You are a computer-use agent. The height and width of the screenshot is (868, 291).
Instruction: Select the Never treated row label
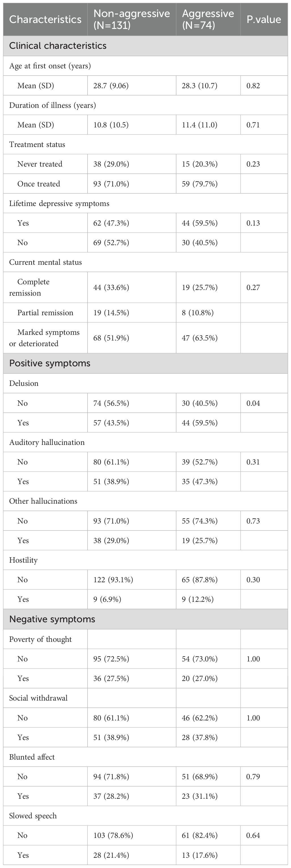tap(40, 164)
